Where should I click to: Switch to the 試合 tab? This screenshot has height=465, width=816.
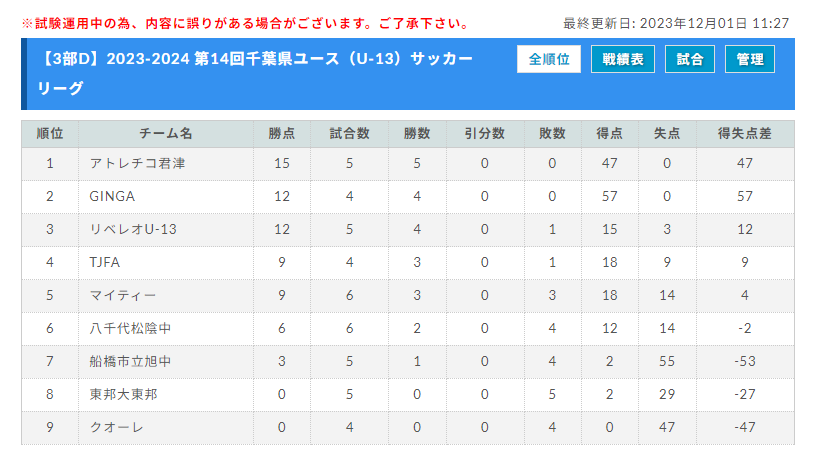(690, 59)
